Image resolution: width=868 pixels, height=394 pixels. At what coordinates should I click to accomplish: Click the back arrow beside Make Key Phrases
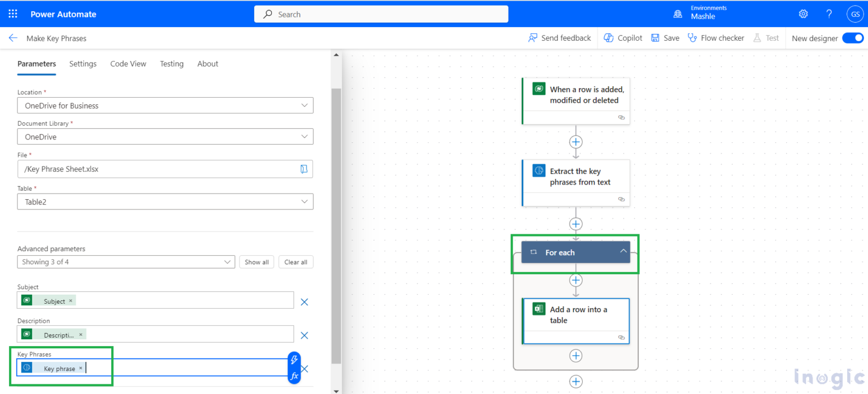point(13,38)
